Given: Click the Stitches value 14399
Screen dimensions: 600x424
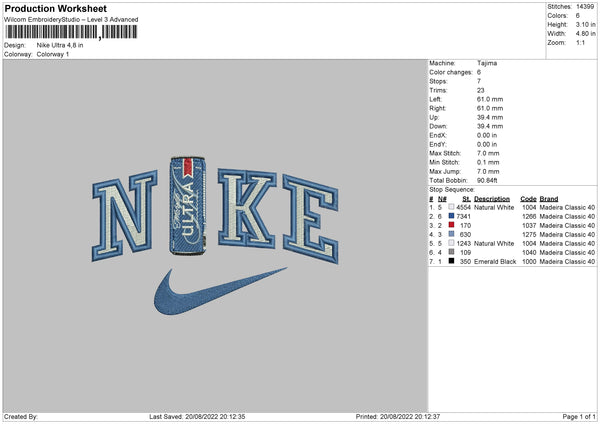Looking at the screenshot, I should coord(585,7).
